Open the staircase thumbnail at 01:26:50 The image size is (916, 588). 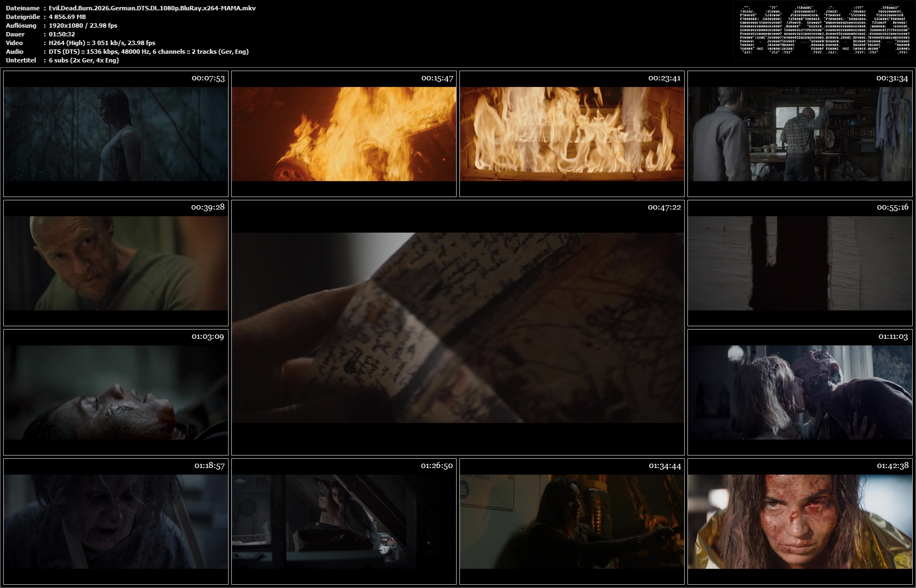[344, 522]
